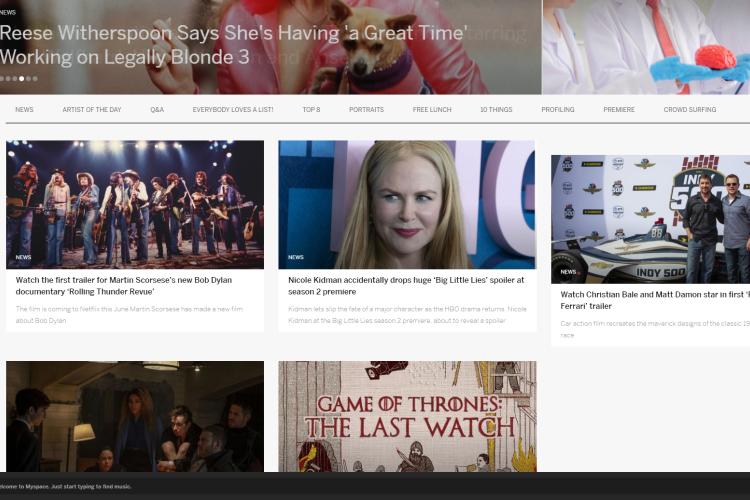Switch to the ARTIST OF THE DAY tab
Screen dimensions: 750x500
[x=92, y=110]
